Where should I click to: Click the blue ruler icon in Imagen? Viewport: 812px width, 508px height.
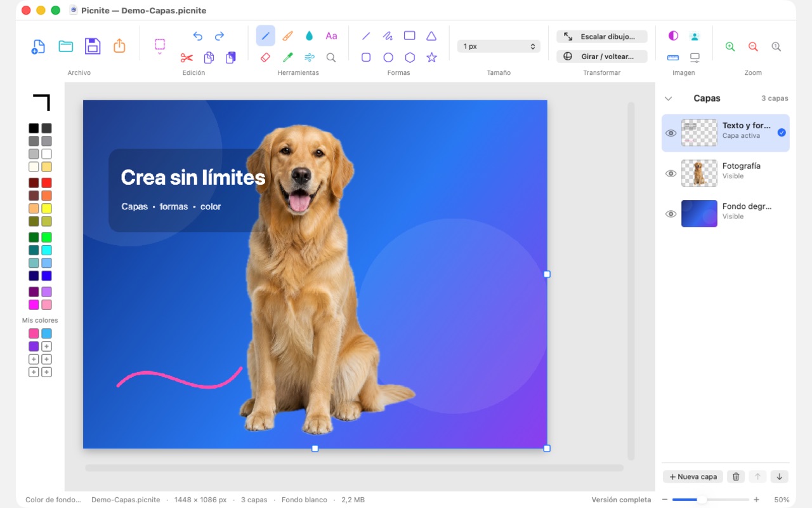pyautogui.click(x=673, y=58)
